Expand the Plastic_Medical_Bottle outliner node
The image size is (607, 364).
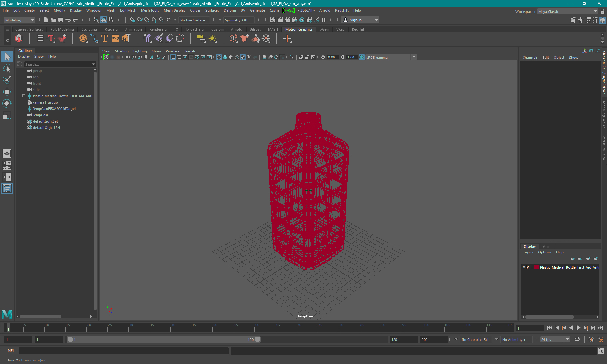[x=24, y=96]
